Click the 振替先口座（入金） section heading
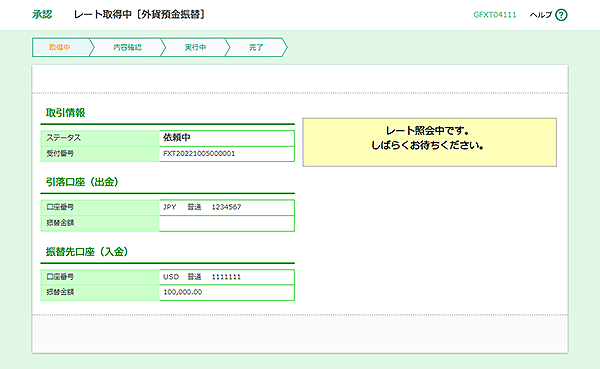 tap(87, 252)
